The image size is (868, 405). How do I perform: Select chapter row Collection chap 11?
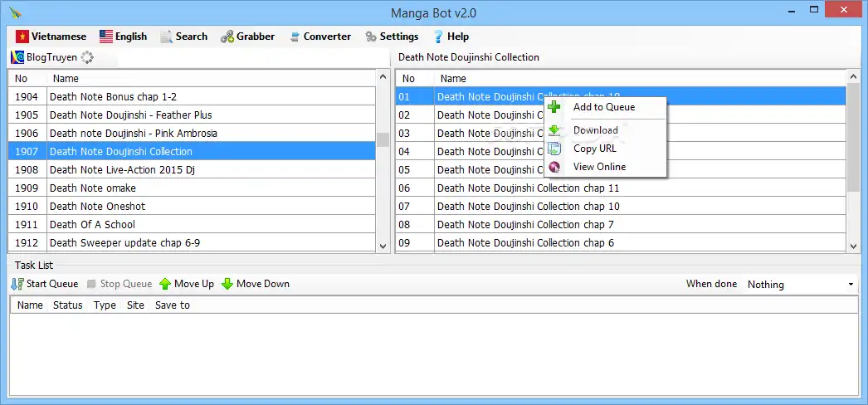(x=621, y=188)
